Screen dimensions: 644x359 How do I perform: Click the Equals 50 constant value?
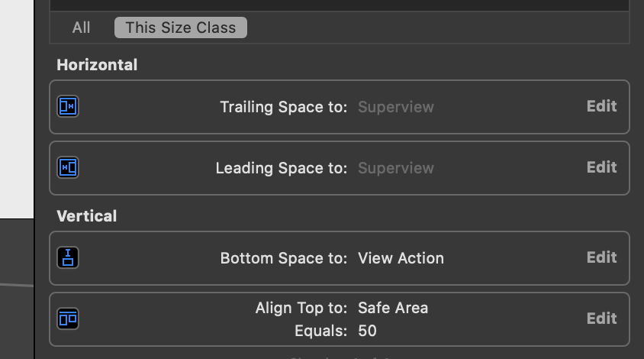coord(367,331)
